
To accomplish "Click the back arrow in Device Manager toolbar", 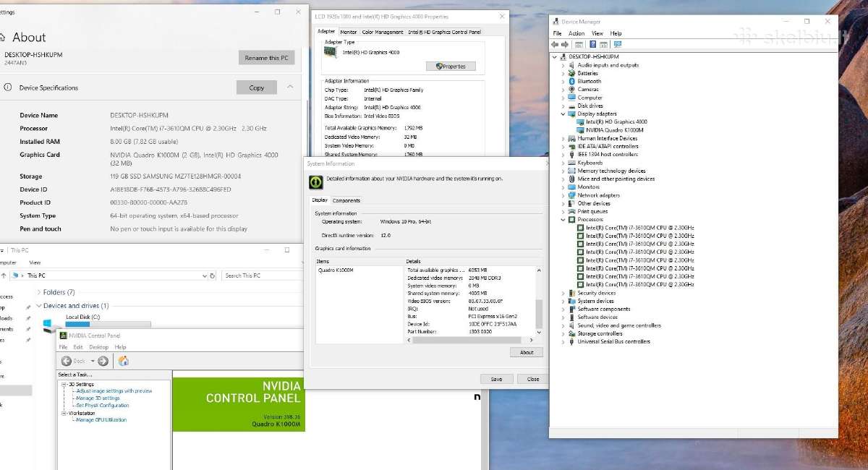I will pyautogui.click(x=556, y=44).
